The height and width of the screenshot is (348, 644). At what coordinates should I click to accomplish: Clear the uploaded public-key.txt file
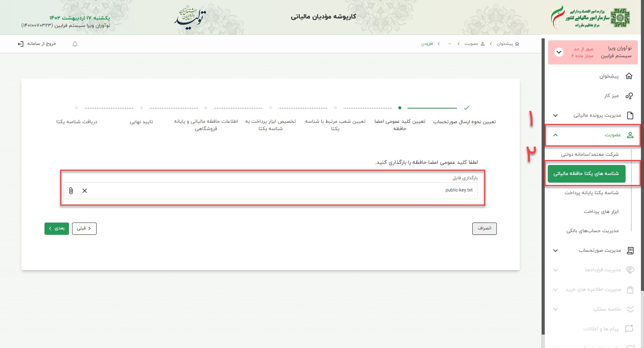pyautogui.click(x=85, y=191)
